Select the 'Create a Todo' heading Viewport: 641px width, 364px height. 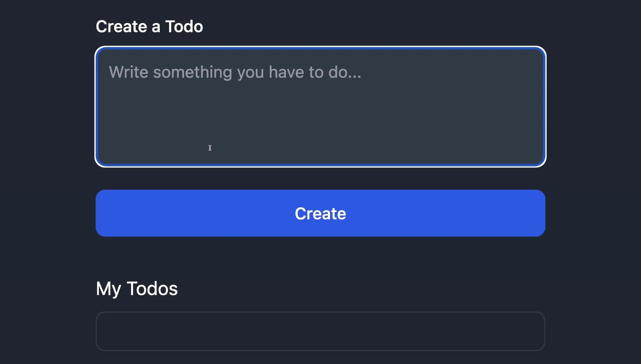tap(149, 26)
